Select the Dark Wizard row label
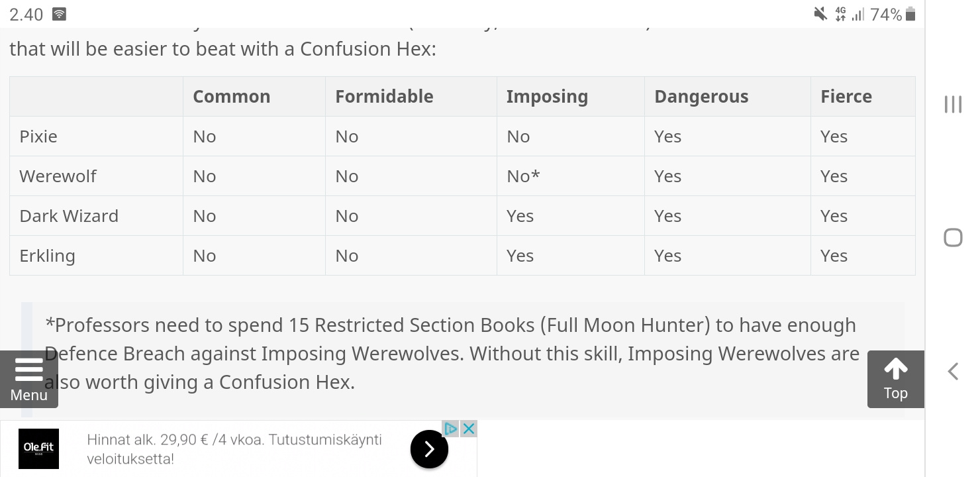The width and height of the screenshot is (980, 477). [x=69, y=216]
